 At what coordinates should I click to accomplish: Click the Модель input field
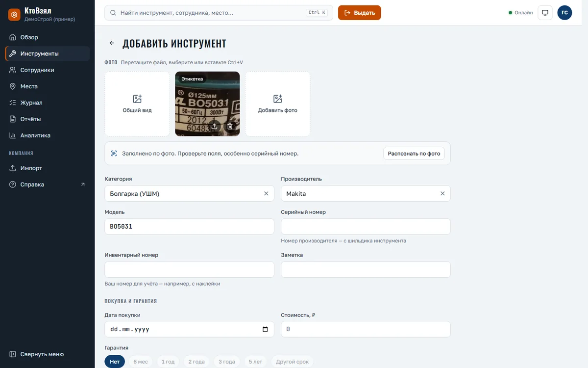pyautogui.click(x=189, y=227)
